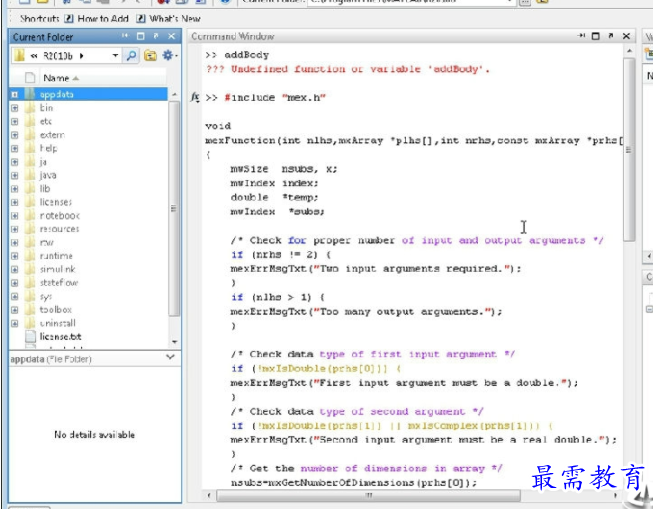This screenshot has width=653, height=509.
Task: Click the arrow after R2010b path
Action: 81,56
